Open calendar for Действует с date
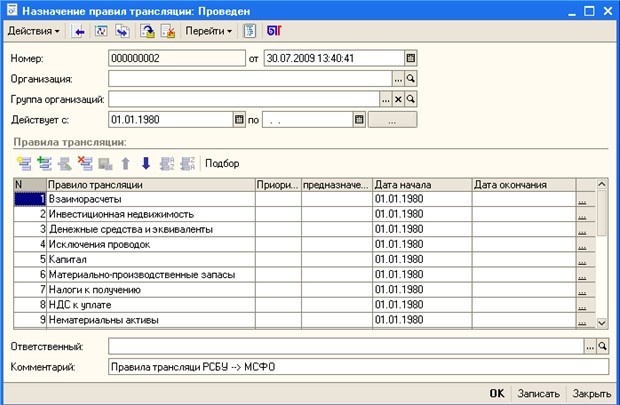The height and width of the screenshot is (405, 620). click(x=239, y=119)
